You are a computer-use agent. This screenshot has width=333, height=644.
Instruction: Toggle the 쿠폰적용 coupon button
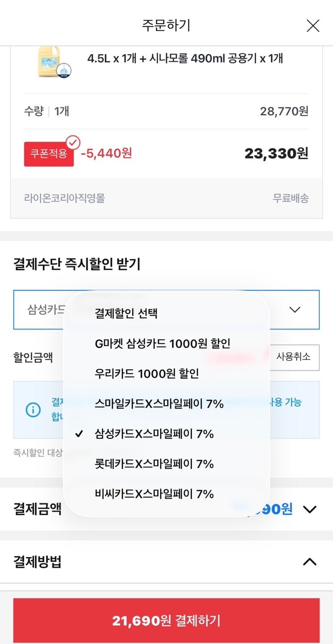pyautogui.click(x=49, y=154)
